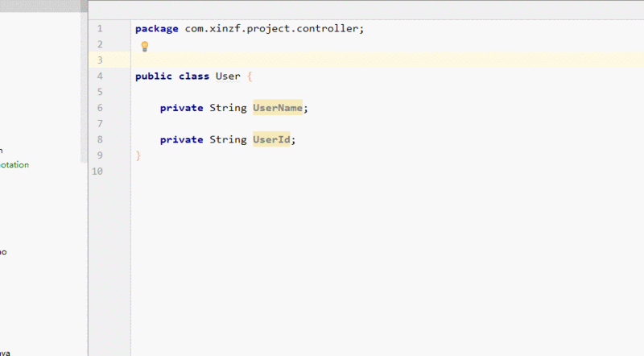
Task: Select the green text item in left panel
Action: tap(14, 165)
